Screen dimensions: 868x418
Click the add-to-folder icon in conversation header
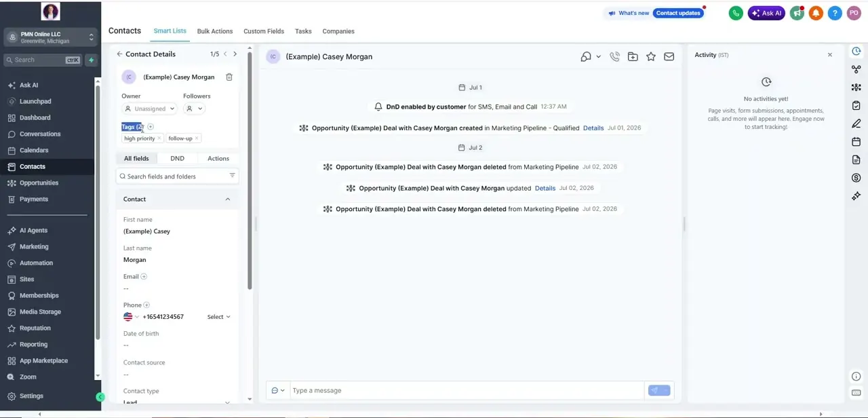pos(633,57)
